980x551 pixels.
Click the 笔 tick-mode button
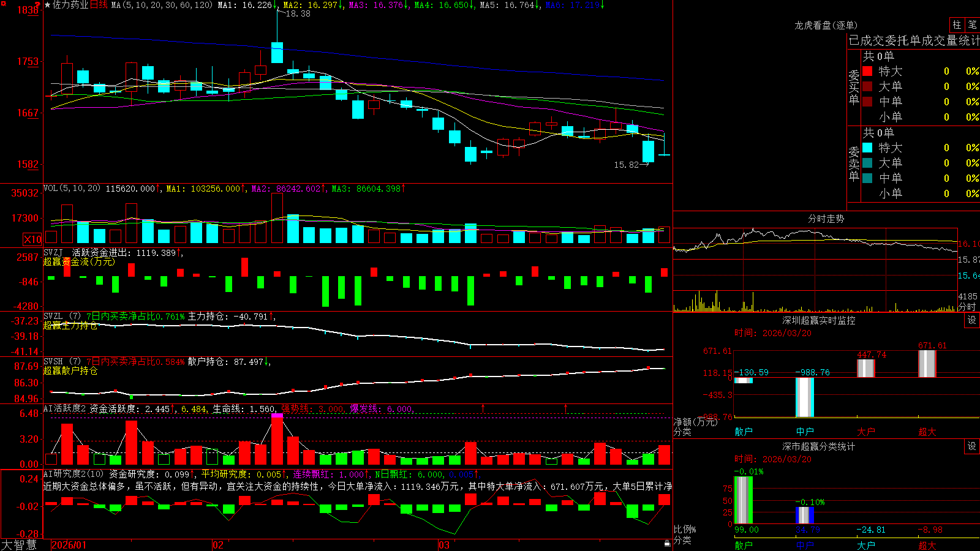click(973, 24)
